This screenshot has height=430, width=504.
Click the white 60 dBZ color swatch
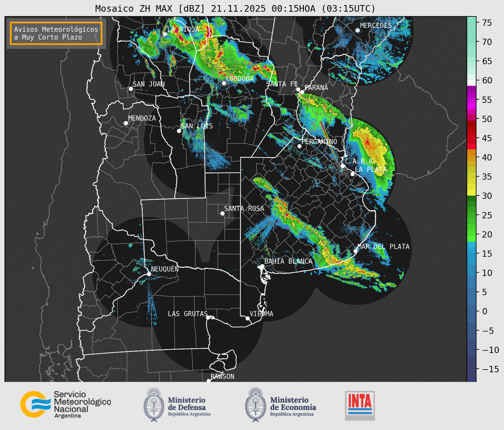[471, 83]
